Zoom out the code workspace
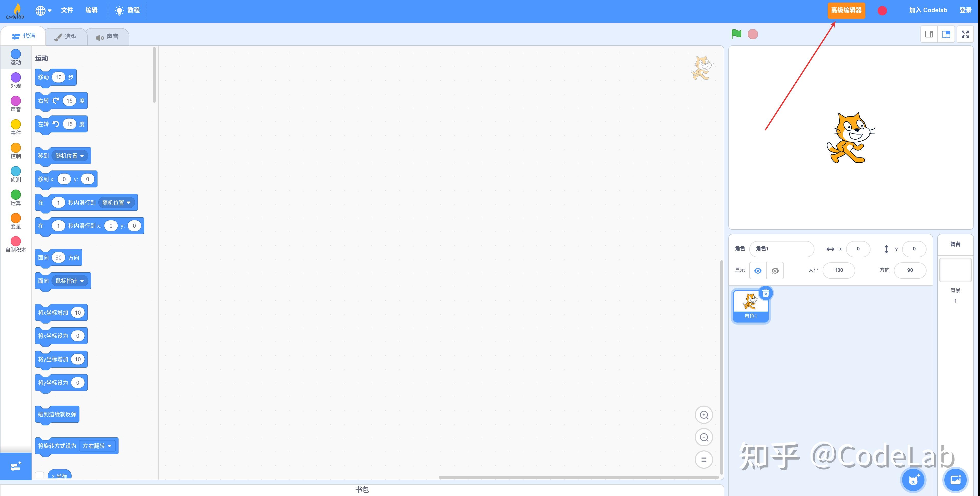Screen dimensions: 980x496 703,437
